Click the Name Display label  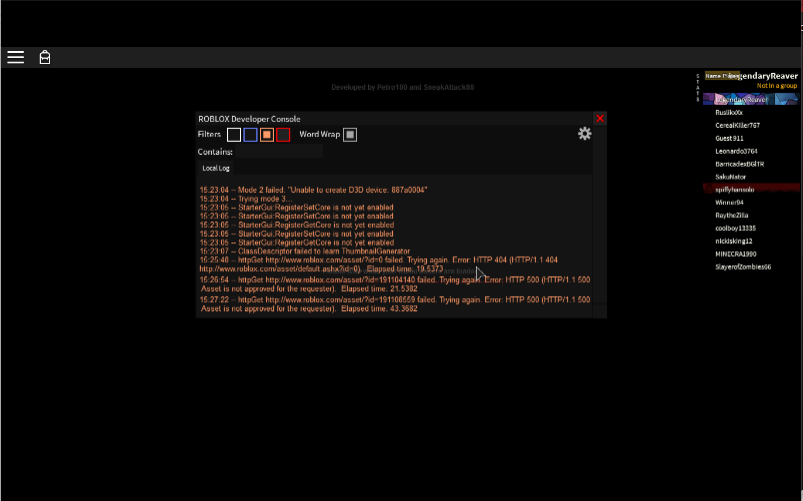coord(722,76)
